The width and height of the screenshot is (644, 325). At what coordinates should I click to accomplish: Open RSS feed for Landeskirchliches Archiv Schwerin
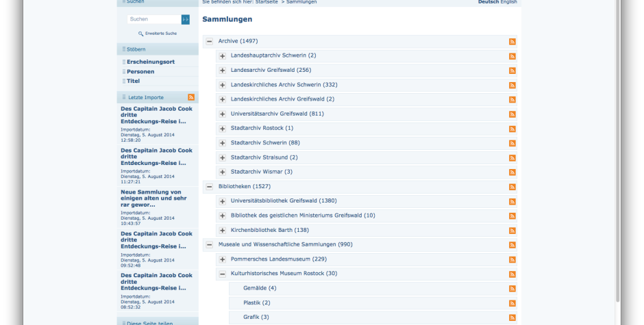512,86
